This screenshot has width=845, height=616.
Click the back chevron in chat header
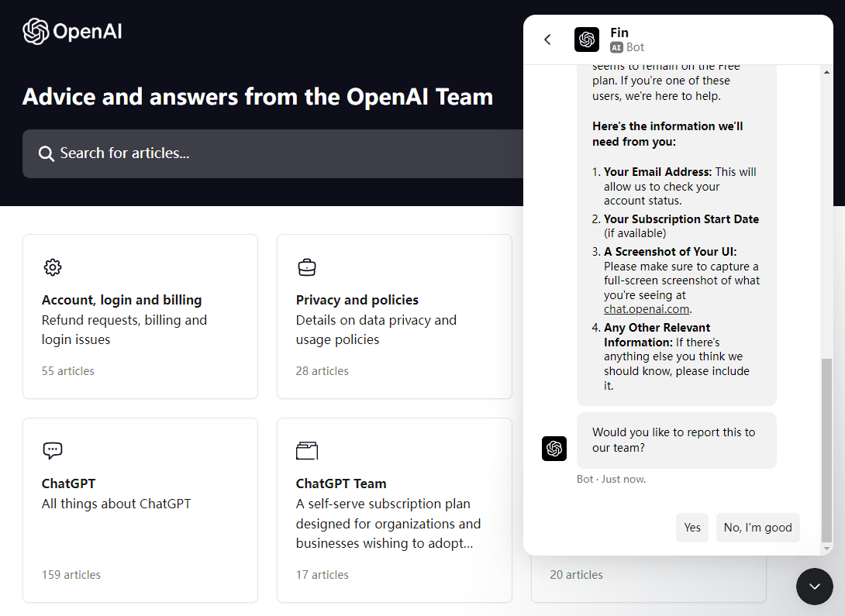(547, 39)
